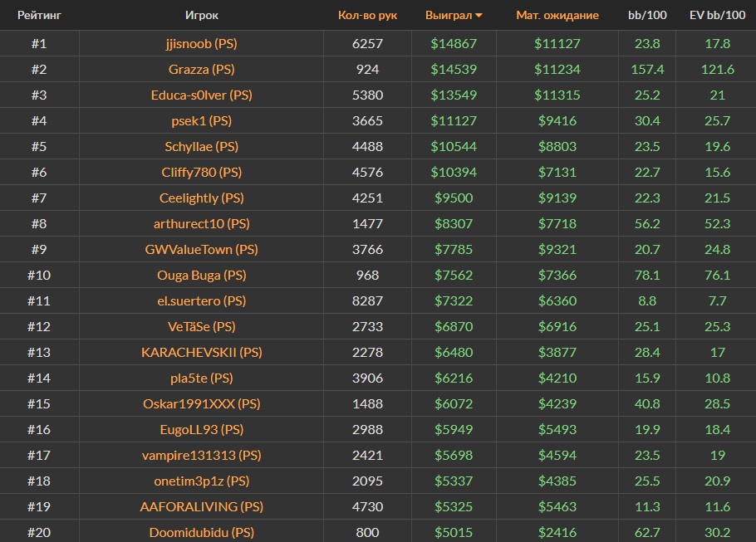Open KARACHEVSKII (PS) player page

tap(202, 353)
